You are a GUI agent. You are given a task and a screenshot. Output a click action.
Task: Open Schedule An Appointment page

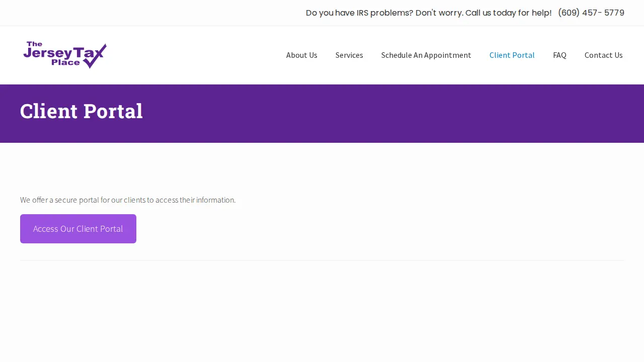coord(426,55)
